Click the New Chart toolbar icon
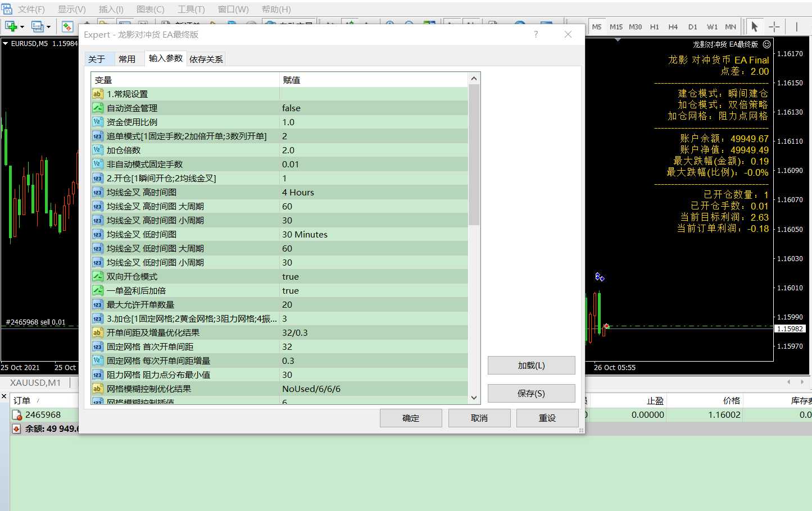Viewport: 812px width, 511px height. pos(10,26)
